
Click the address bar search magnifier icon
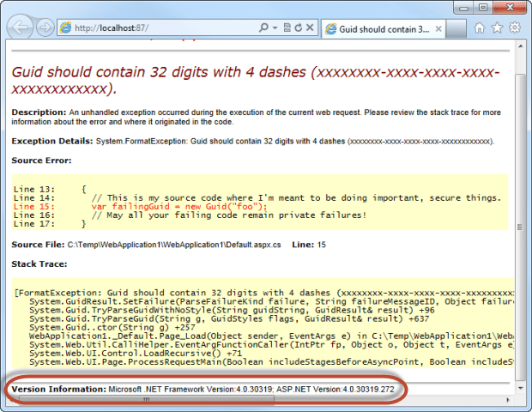click(263, 27)
